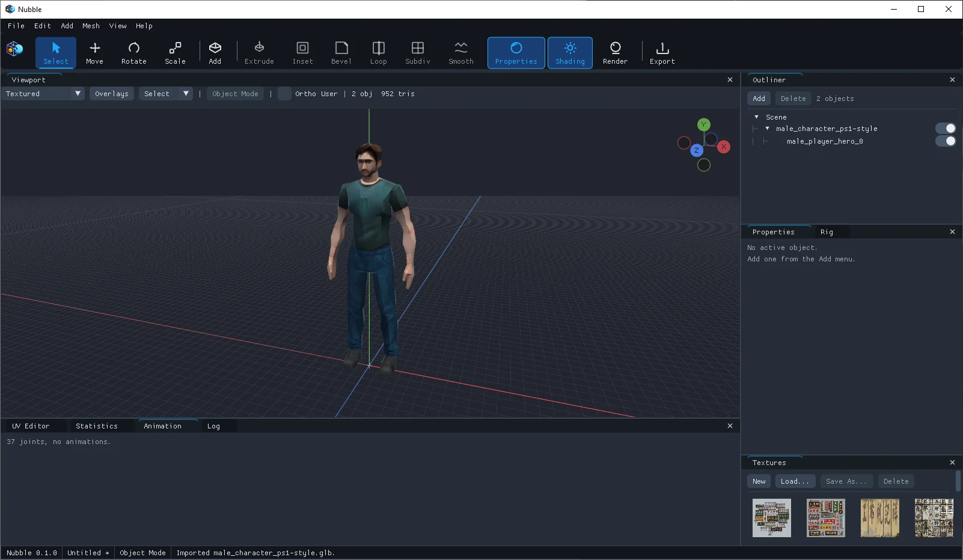Switch to the Rig tab
Image resolution: width=963 pixels, height=560 pixels.
[827, 232]
